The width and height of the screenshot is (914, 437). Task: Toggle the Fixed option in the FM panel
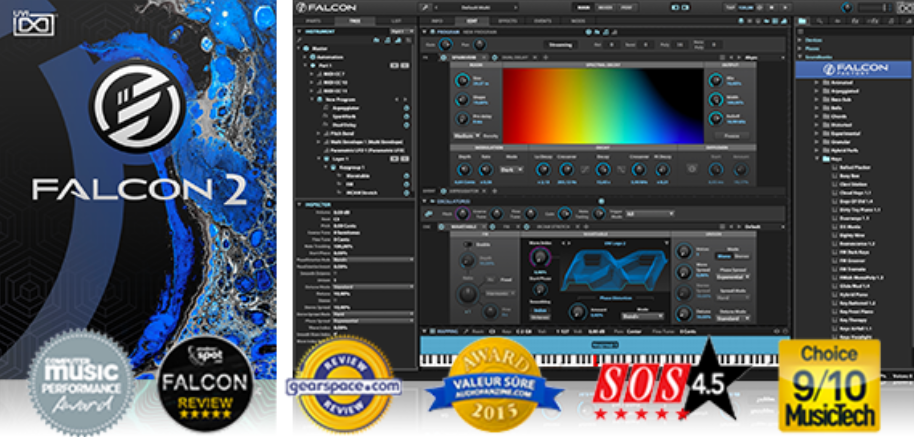coord(505,279)
